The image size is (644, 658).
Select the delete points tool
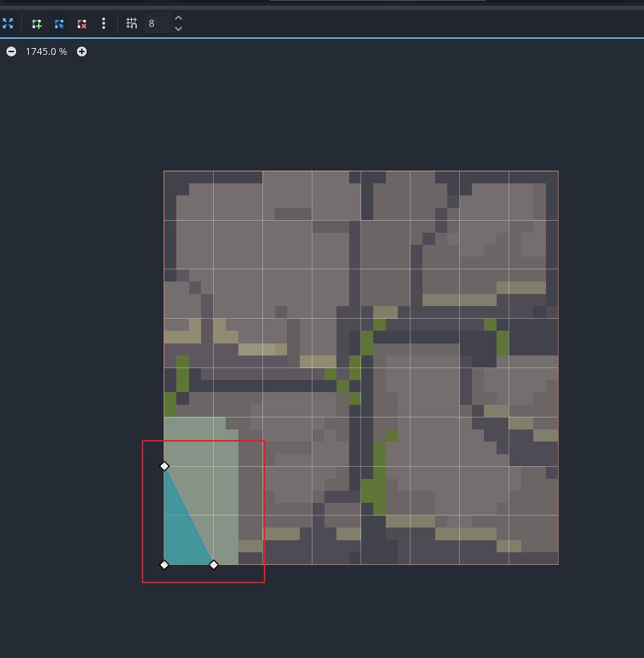click(82, 24)
